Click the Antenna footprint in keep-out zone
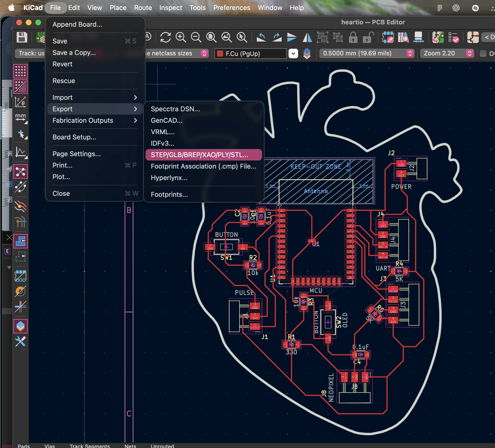 click(x=316, y=191)
